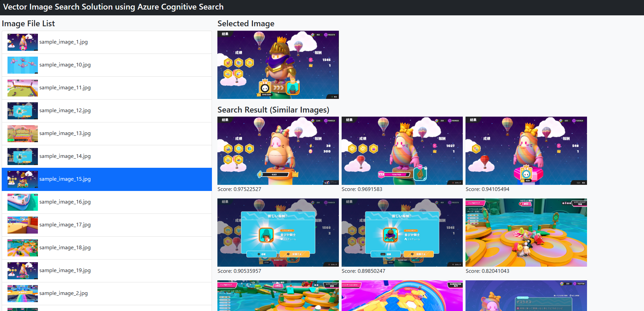Select sample_image_17.jpg in file list

tap(107, 225)
